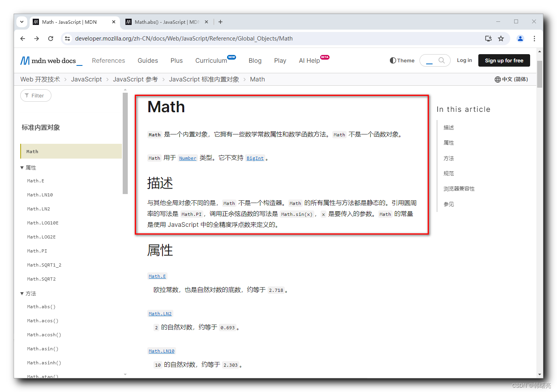Jump to 方法 in this article
The height and width of the screenshot is (392, 557).
pyautogui.click(x=449, y=158)
